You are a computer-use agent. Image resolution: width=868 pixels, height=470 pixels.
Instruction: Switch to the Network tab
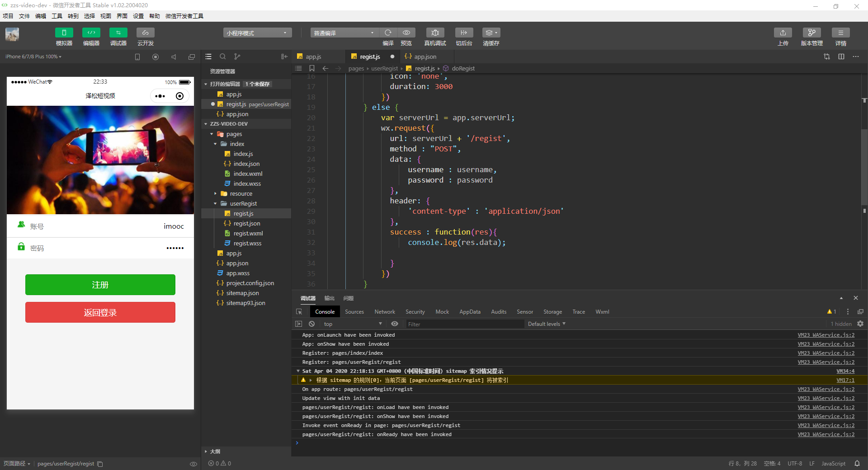coord(384,312)
